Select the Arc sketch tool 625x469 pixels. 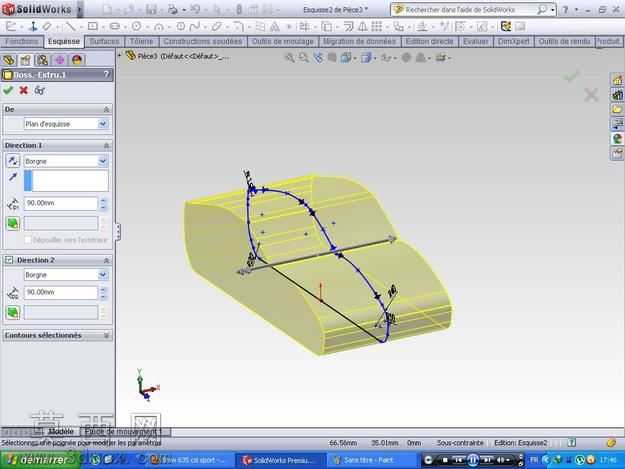click(x=159, y=27)
